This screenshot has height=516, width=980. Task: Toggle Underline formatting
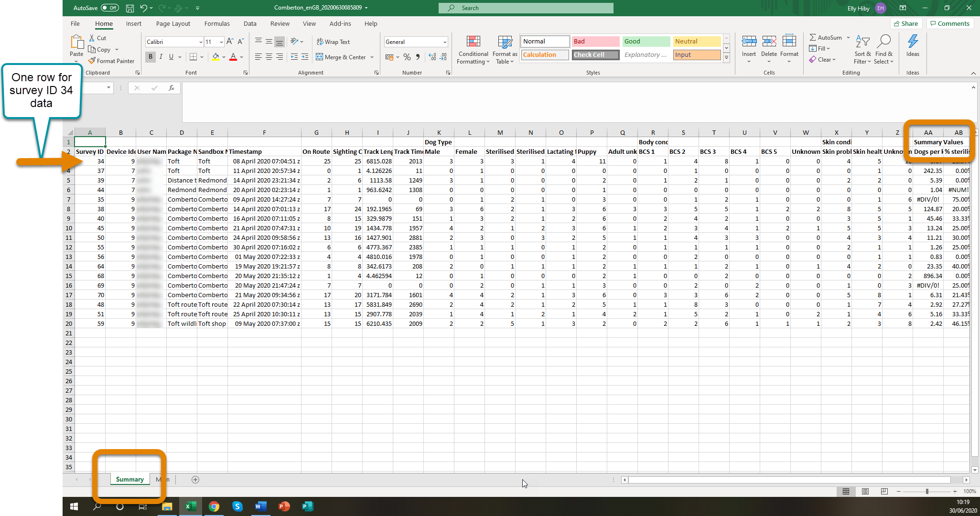(171, 57)
